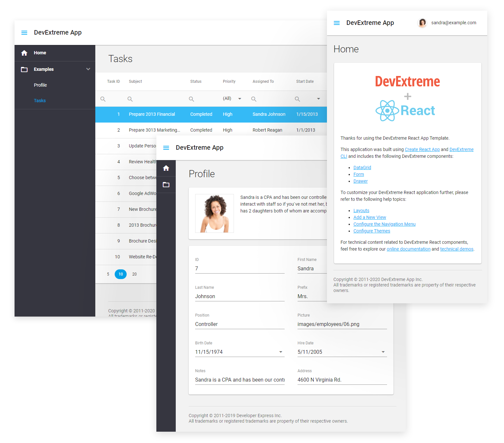
Task: Click Sandra's profile photo thumbnail
Action: point(215,213)
